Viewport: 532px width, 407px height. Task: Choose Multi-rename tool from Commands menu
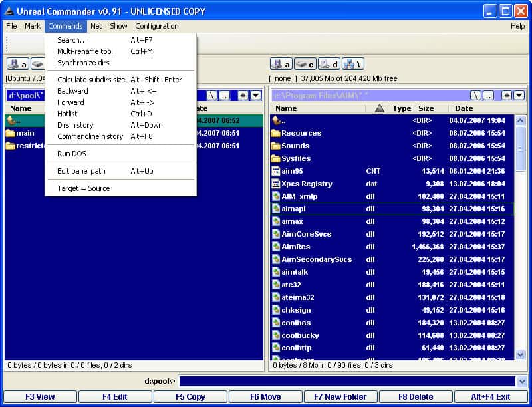[x=85, y=51]
